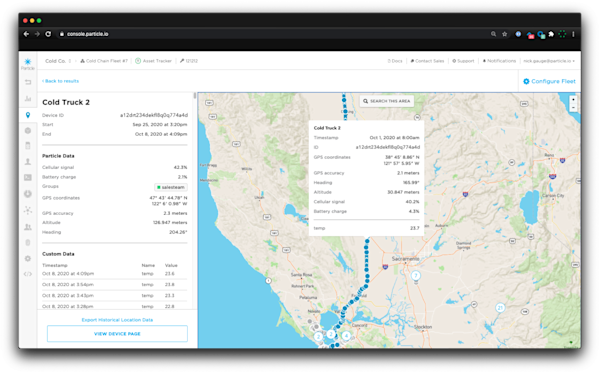This screenshot has width=600, height=374.
Task: Click map cluster marker labeled 21
Action: click(500, 308)
